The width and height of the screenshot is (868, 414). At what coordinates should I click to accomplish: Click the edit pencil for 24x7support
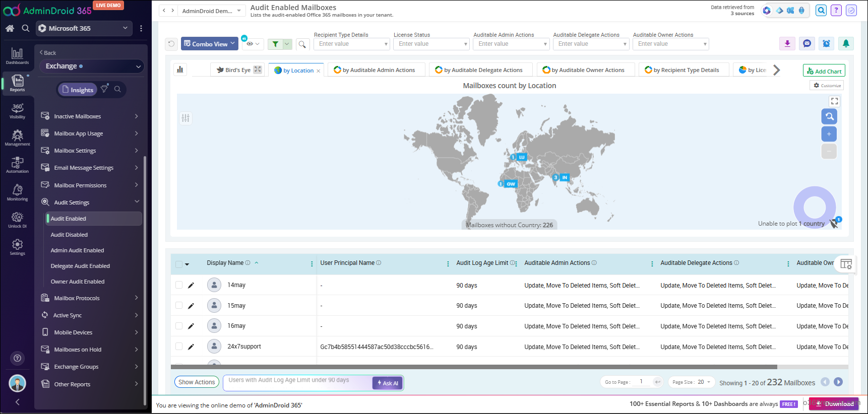pos(191,347)
